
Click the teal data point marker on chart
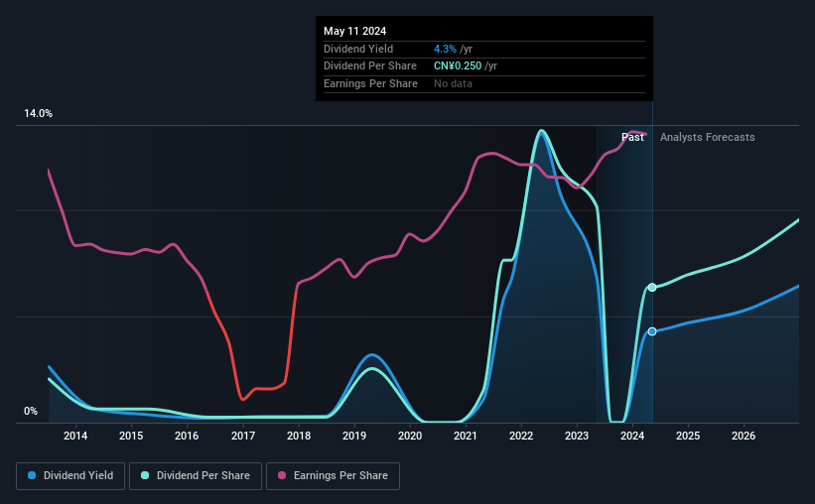click(652, 288)
